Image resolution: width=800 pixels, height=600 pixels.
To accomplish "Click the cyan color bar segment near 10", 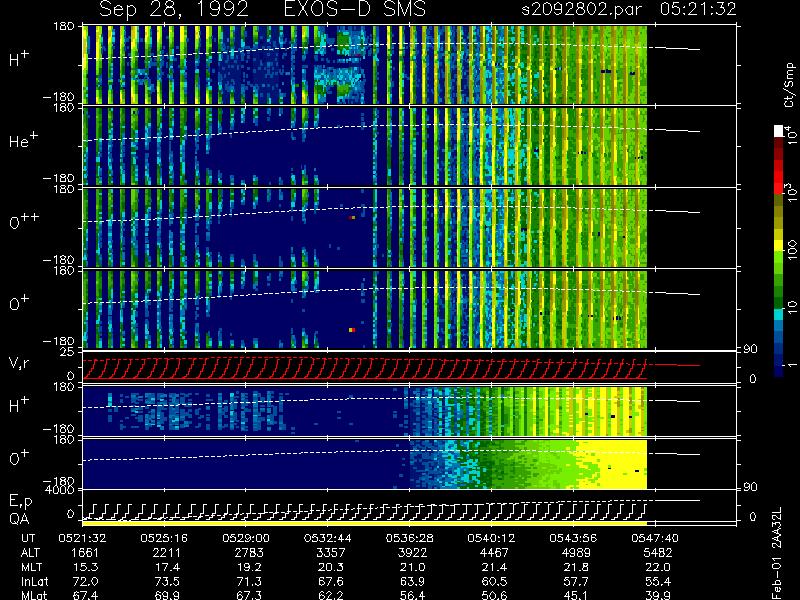I will [x=779, y=314].
